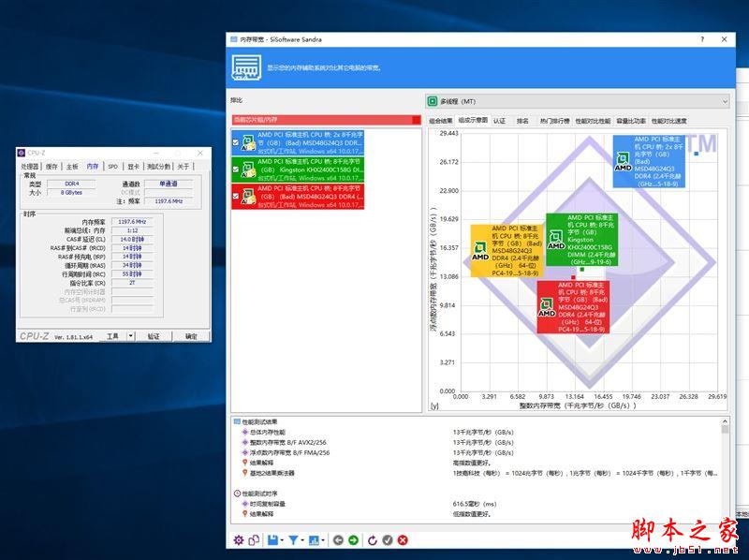Click AMD logo on green chart label
The image size is (749, 560).
pos(556,240)
